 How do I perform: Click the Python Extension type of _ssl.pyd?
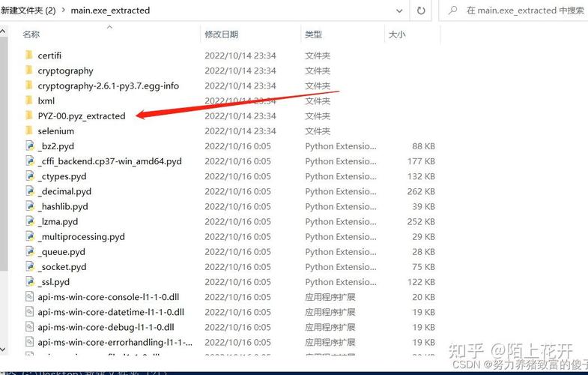[x=341, y=282]
